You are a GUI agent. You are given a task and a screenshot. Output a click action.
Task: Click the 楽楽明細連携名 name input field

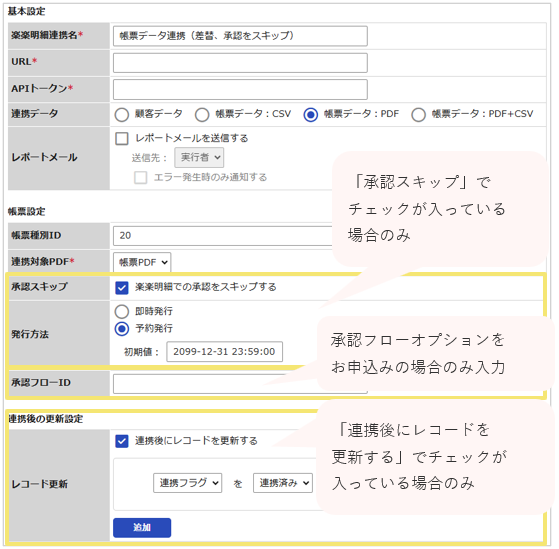[240, 36]
